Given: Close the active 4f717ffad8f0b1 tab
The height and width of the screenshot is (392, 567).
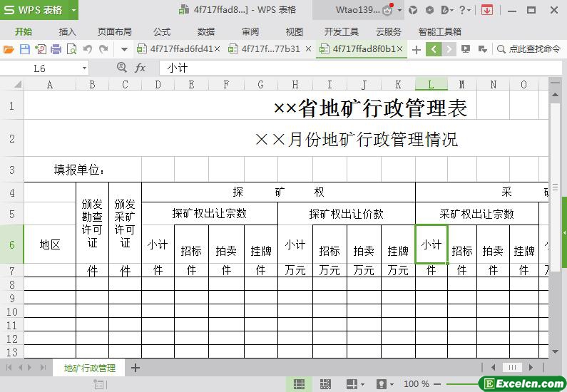Looking at the screenshot, I should [x=399, y=48].
